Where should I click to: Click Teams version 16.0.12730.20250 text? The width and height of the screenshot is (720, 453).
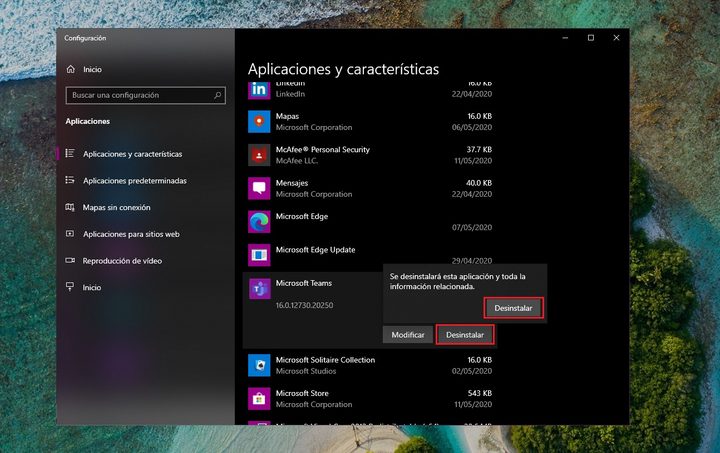[x=304, y=305]
